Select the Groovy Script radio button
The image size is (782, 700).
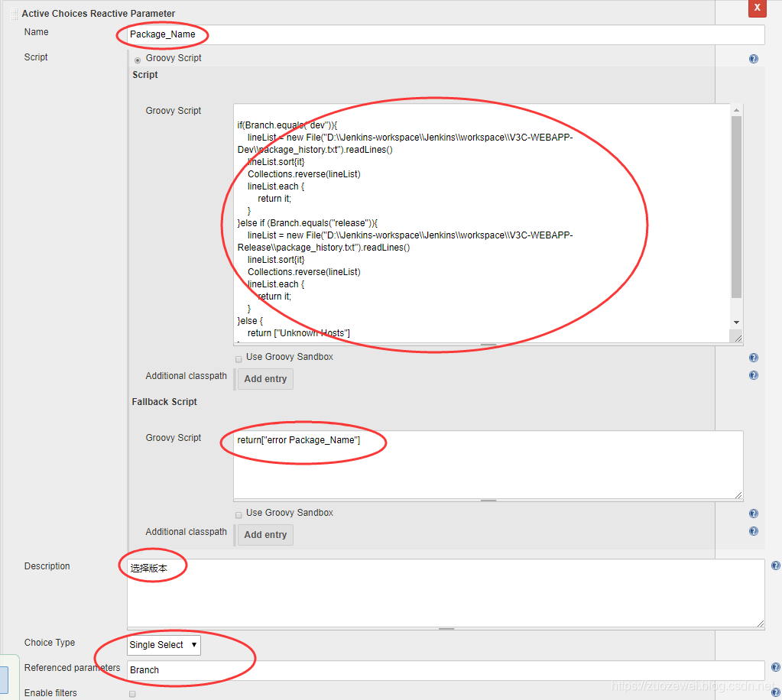tap(138, 60)
